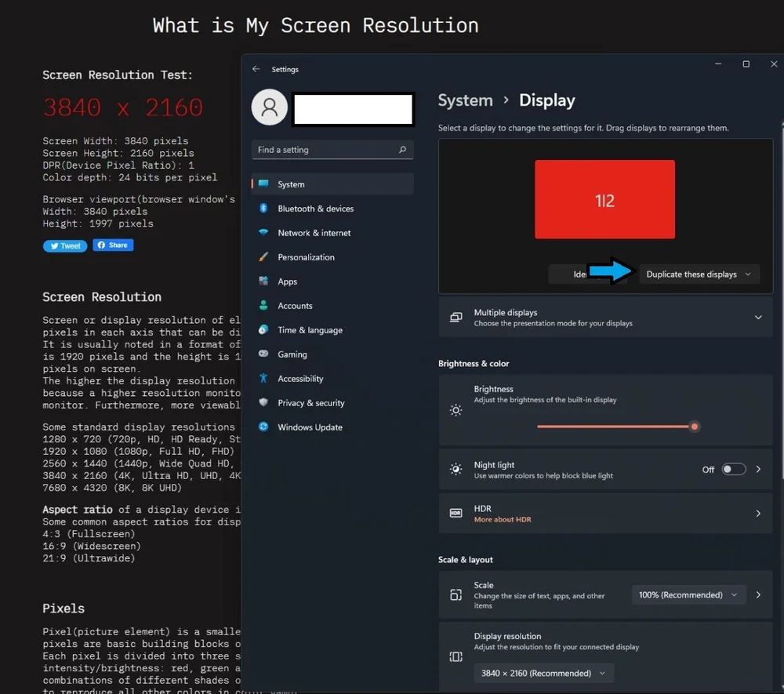This screenshot has height=694, width=784.
Task: Open Apps settings page
Action: 332,281
